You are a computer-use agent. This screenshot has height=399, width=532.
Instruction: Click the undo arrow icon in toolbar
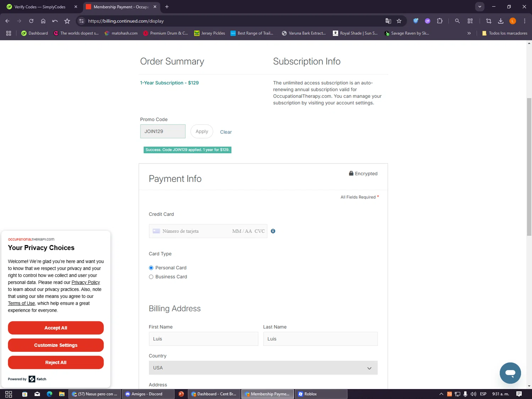55,21
